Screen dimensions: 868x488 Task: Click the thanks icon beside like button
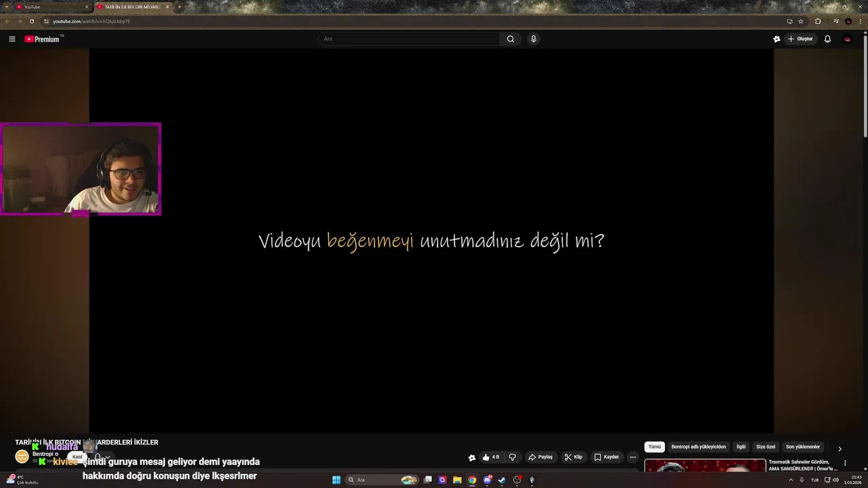472,457
